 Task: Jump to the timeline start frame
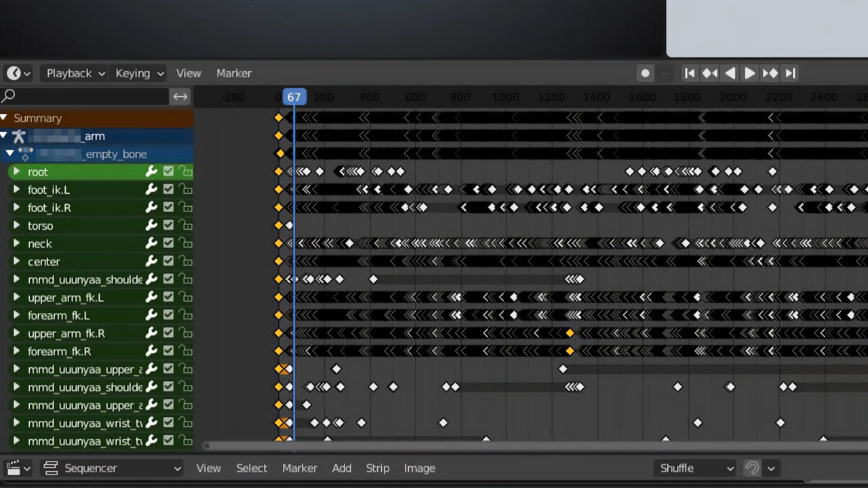[690, 73]
